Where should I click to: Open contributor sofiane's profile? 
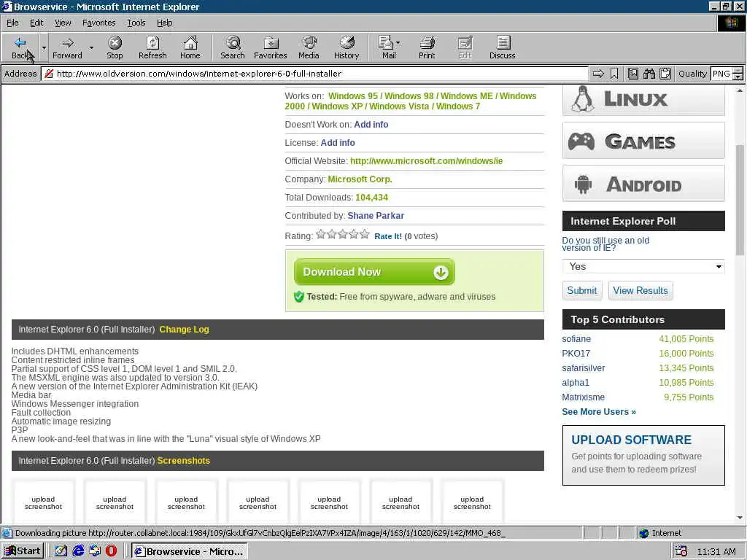click(576, 339)
